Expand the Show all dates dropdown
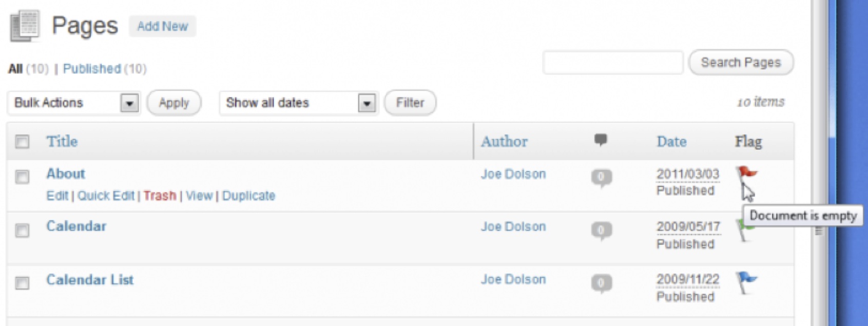Image resolution: width=868 pixels, height=326 pixels. coord(299,103)
